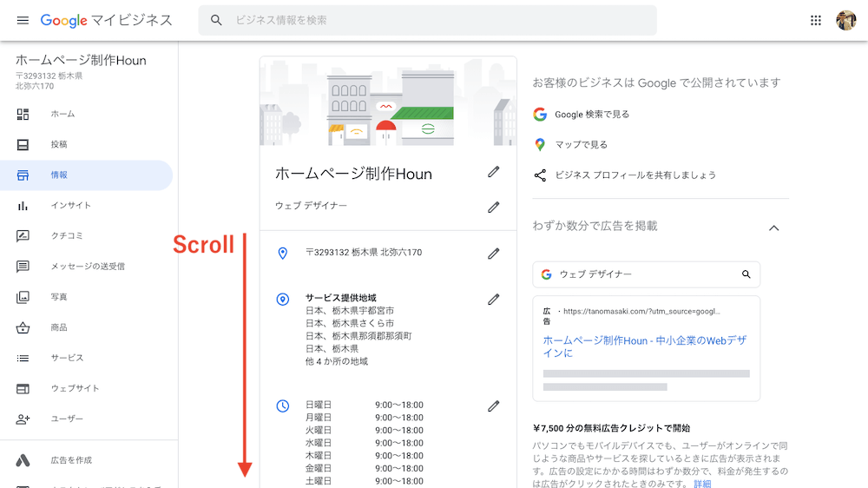Viewport: 868px width, 488px height.
Task: Click the location pin icon beside address
Action: 282,254
